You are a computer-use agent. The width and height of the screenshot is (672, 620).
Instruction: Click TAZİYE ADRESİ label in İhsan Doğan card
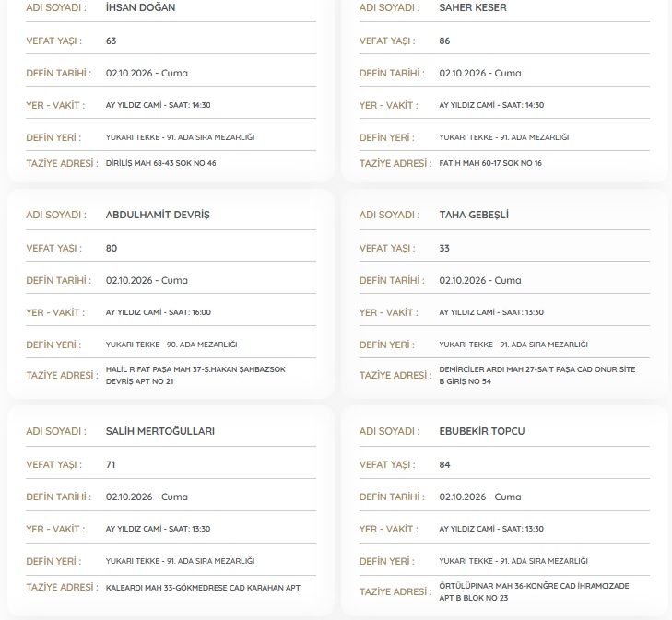pyautogui.click(x=62, y=163)
